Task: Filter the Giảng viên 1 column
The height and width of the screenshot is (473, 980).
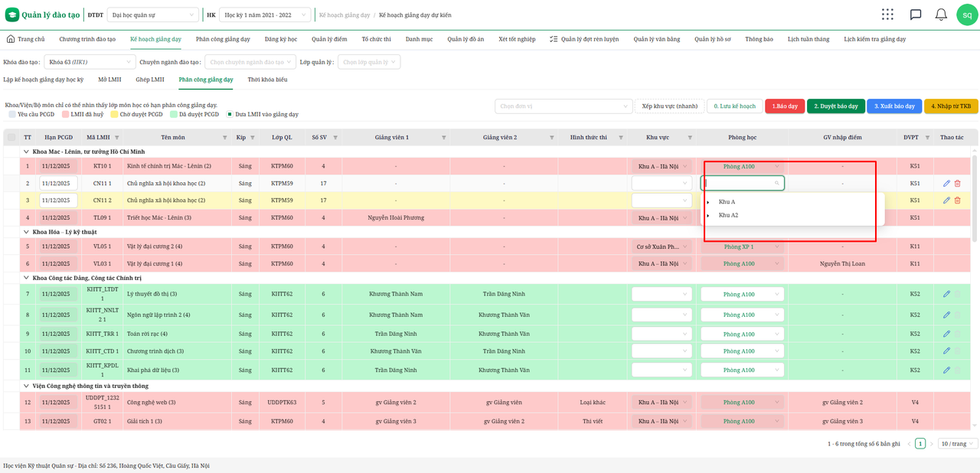Action: [444, 138]
